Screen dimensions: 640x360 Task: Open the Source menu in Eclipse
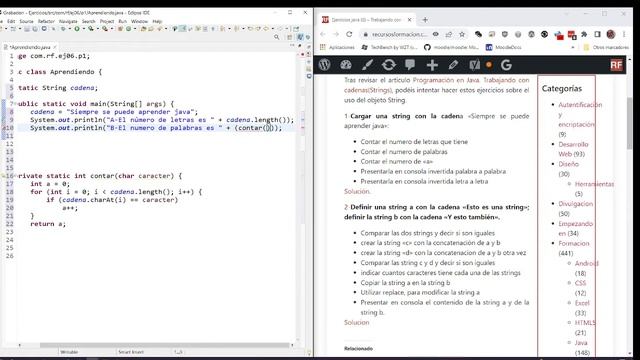(27, 21)
